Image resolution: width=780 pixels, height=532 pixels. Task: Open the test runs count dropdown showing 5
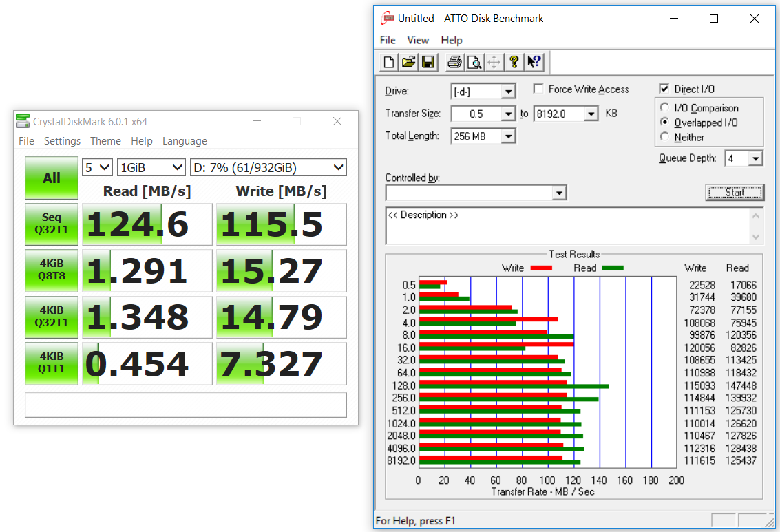pos(98,167)
